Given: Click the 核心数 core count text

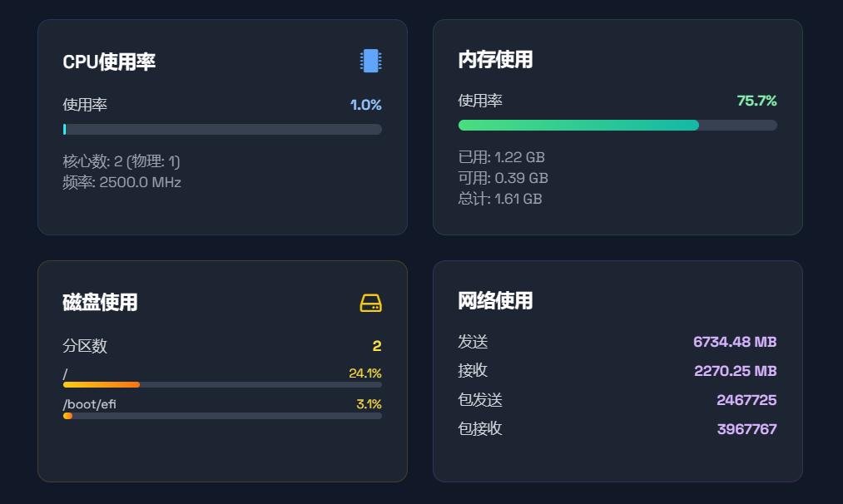Looking at the screenshot, I should coord(119,162).
